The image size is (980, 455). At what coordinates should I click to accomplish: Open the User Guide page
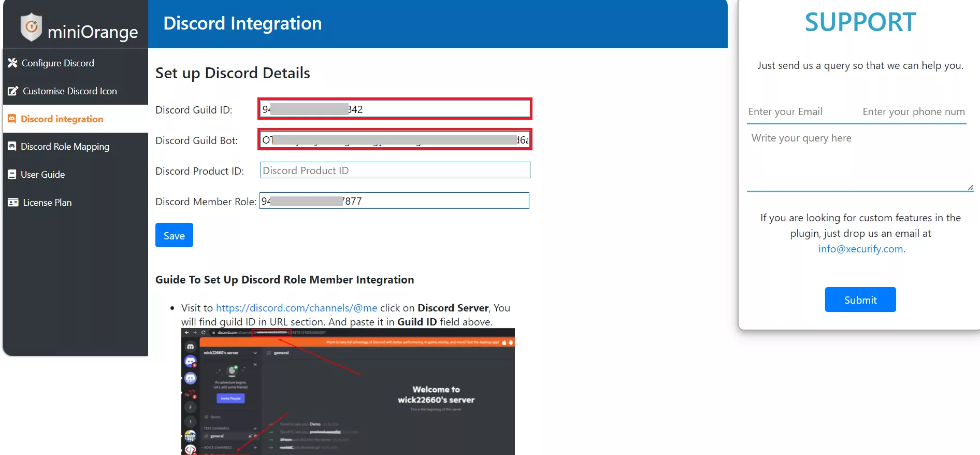tap(76, 175)
